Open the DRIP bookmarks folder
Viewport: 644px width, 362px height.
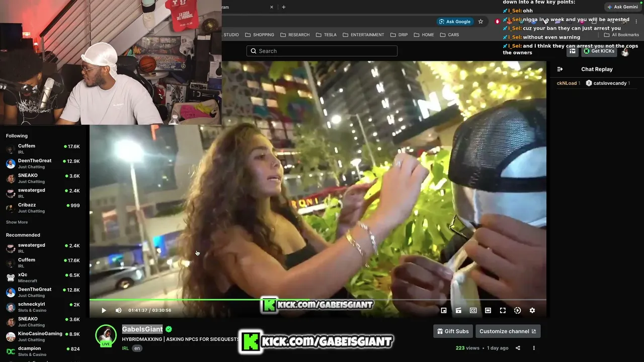tap(399, 35)
